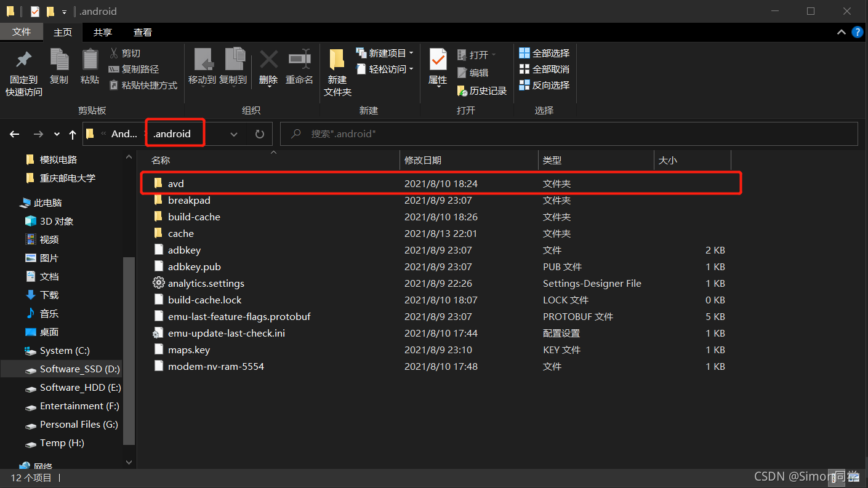Open Help with the question mark icon
This screenshot has width=868, height=488.
(857, 32)
